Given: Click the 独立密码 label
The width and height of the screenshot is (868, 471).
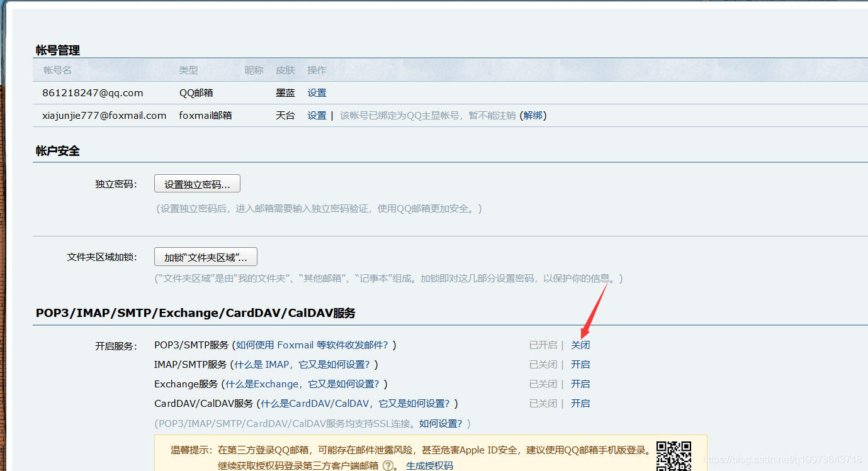Looking at the screenshot, I should pyautogui.click(x=116, y=184).
